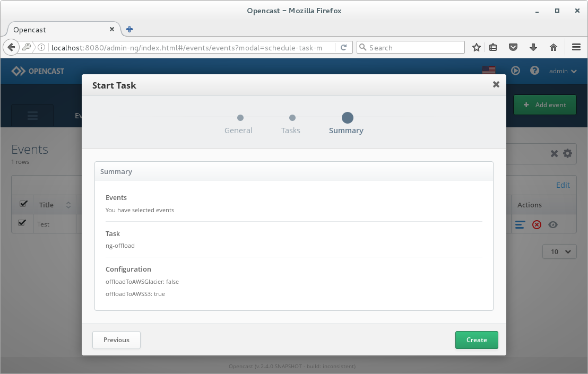Click 'offloadToAWSGlacier: false' configuration line

coord(142,282)
